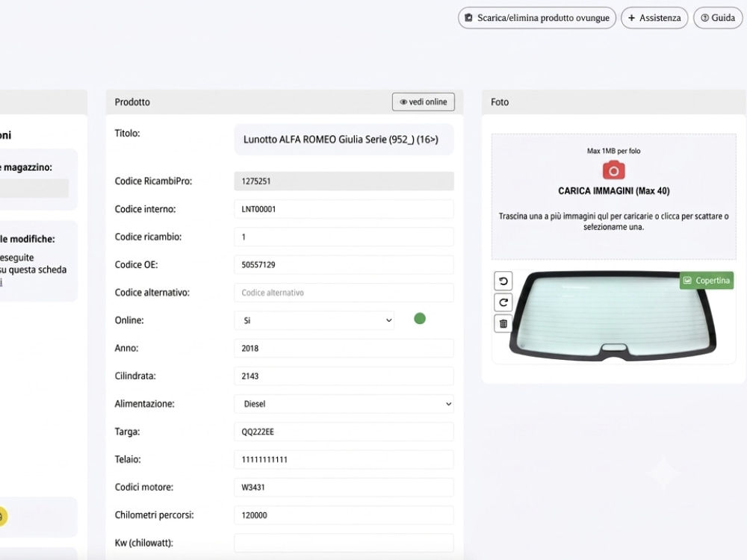
Task: Open the Online Si dropdown
Action: [314, 320]
